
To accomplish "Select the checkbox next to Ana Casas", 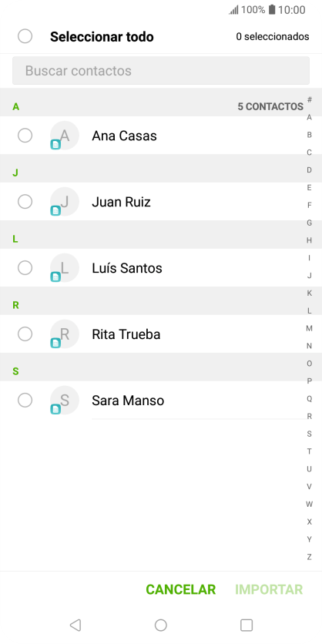I will (25, 136).
